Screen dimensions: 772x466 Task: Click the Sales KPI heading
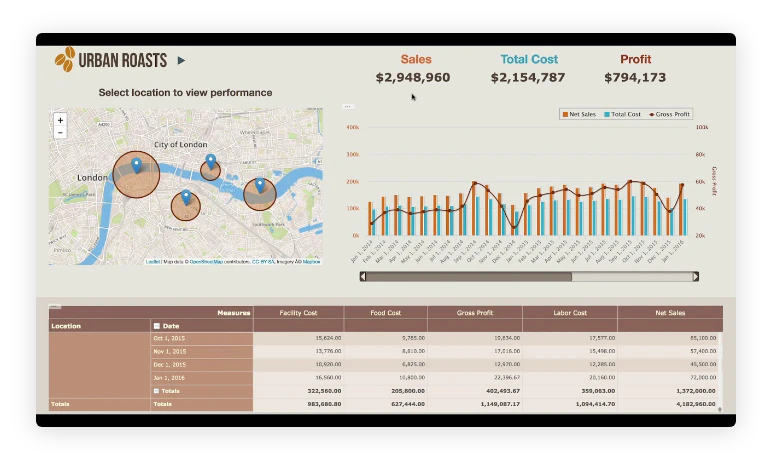(416, 59)
